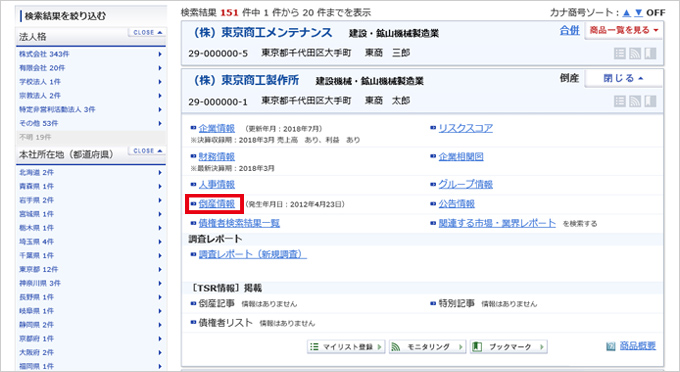Viewport: 680px width, 372px height.
Task: Open the 債権者検索結果一覧 link
Action: coord(239,223)
